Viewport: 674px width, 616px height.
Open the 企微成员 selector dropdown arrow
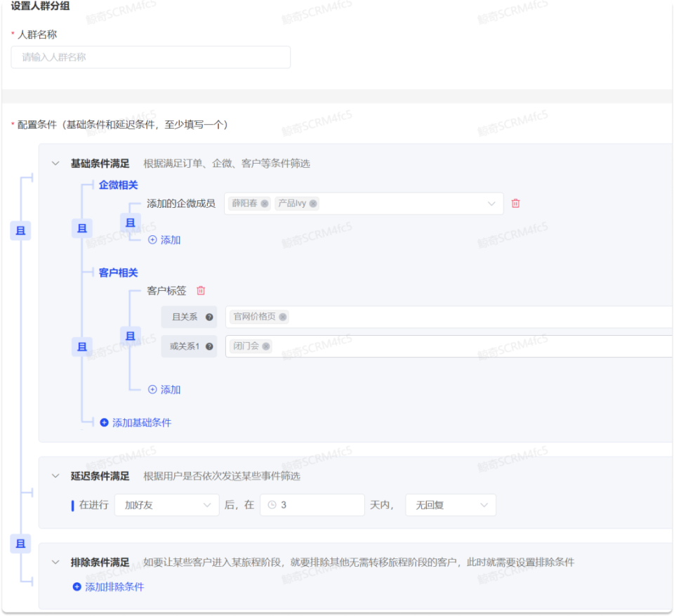(491, 203)
